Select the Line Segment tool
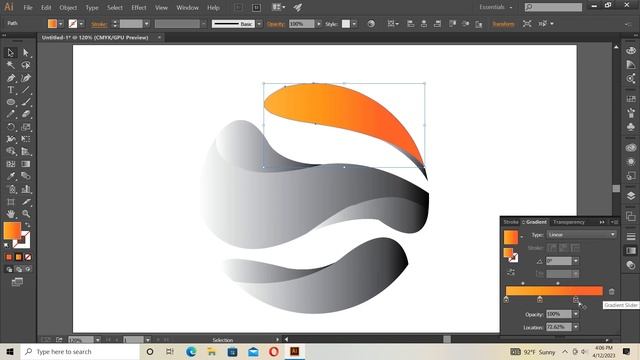Screen dimensions: 640x360 click(26, 90)
